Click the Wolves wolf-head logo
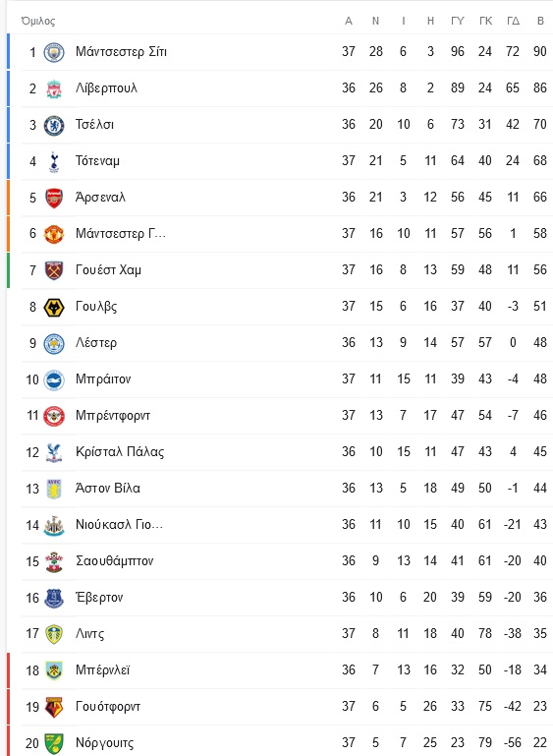The image size is (553, 756). (54, 307)
